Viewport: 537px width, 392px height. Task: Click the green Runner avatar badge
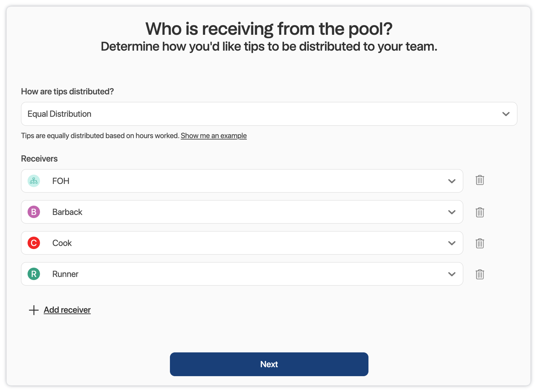tap(34, 274)
